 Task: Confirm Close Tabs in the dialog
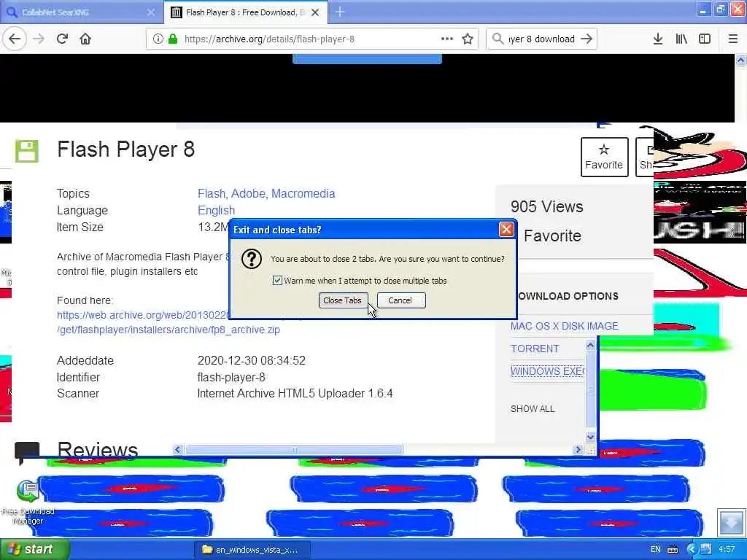pos(343,300)
